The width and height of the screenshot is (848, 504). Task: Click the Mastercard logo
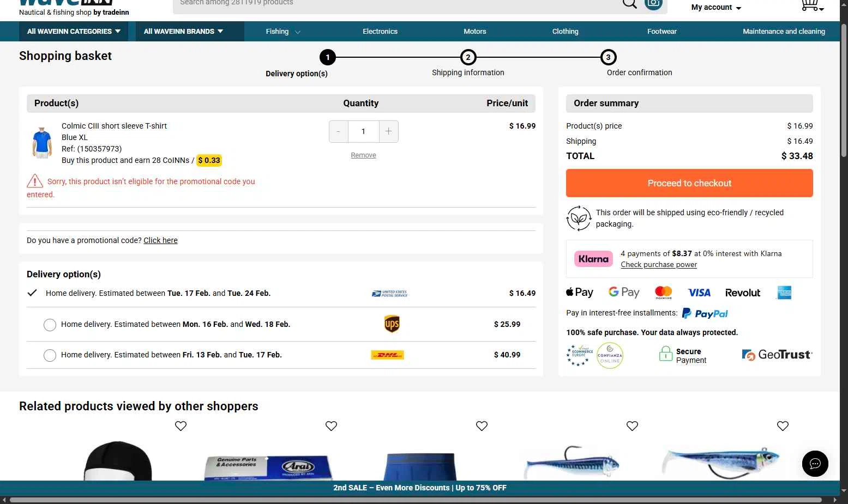(x=664, y=293)
